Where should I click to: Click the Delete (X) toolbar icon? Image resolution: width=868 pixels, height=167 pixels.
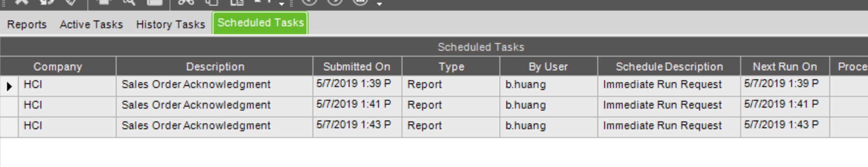click(x=22, y=2)
